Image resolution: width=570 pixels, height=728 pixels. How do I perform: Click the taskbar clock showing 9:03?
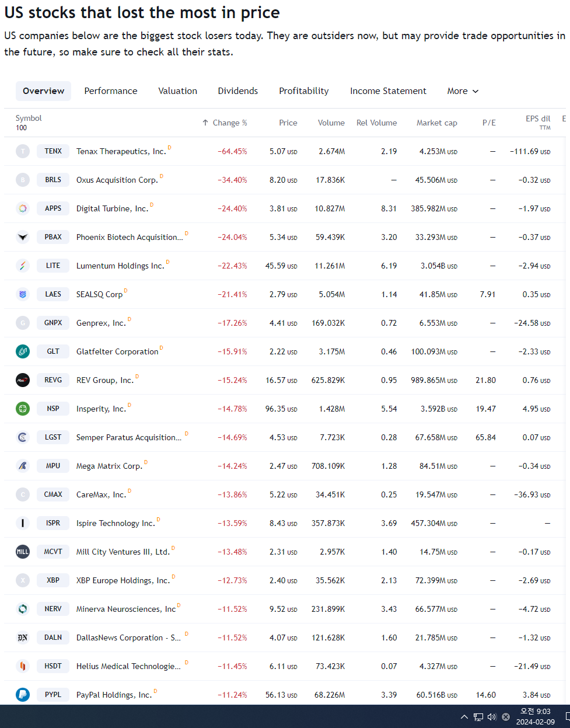(536, 717)
